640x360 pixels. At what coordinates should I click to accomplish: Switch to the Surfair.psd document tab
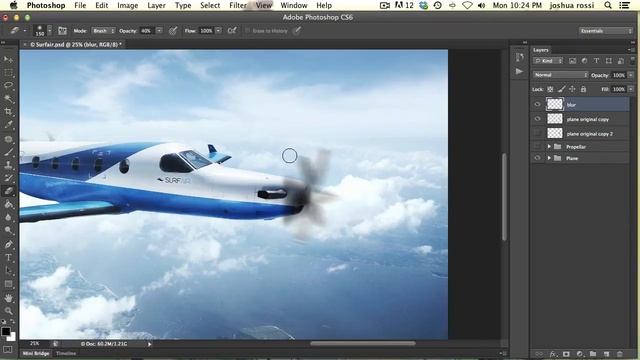pyautogui.click(x=73, y=44)
